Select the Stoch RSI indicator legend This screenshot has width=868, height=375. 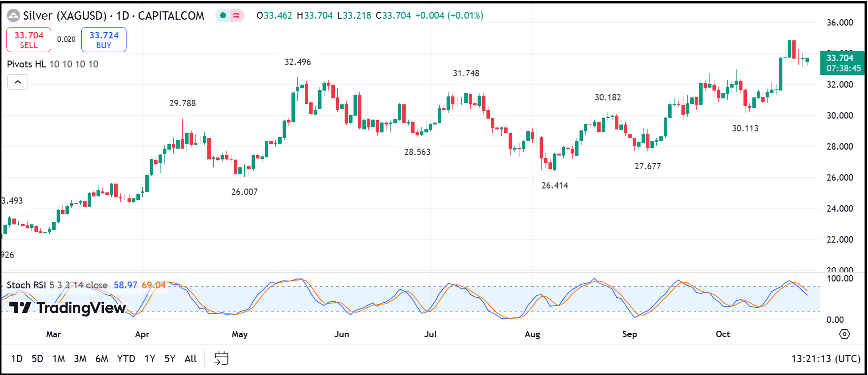[26, 285]
